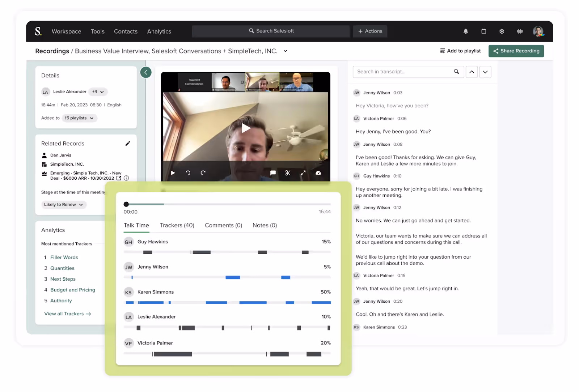
Task: Open the Next Steps tracker
Action: [x=63, y=279]
